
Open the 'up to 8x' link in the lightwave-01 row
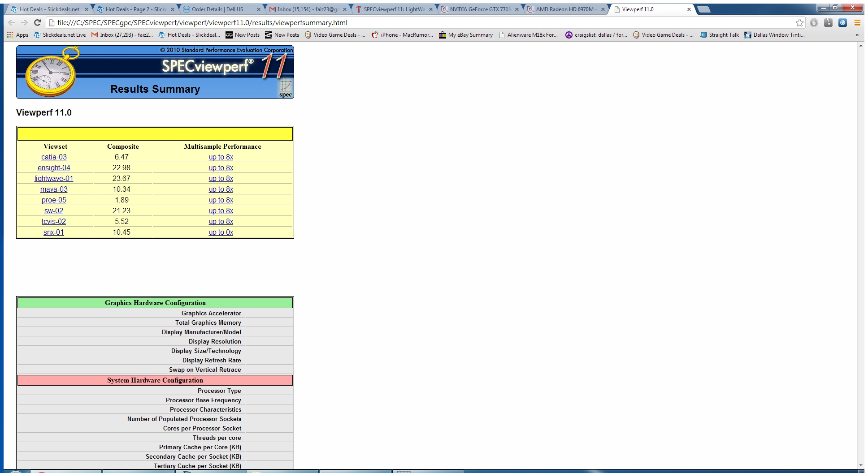click(221, 179)
